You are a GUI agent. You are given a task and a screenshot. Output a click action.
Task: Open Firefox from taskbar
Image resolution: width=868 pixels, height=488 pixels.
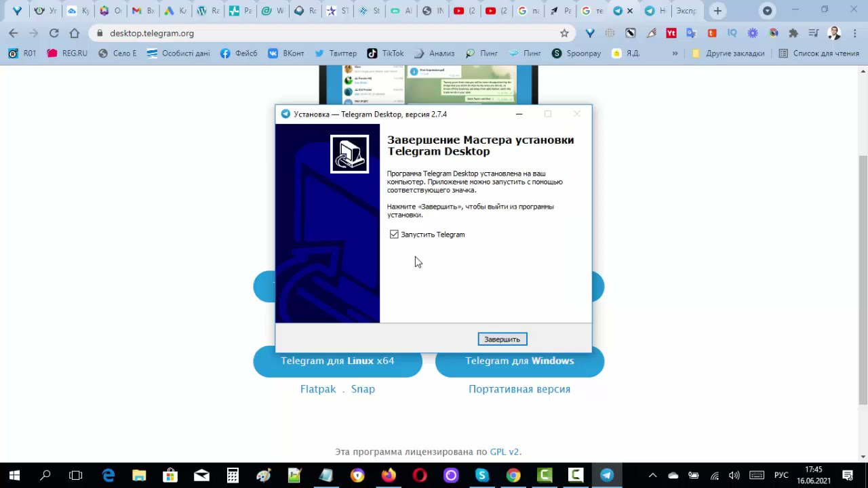point(389,476)
